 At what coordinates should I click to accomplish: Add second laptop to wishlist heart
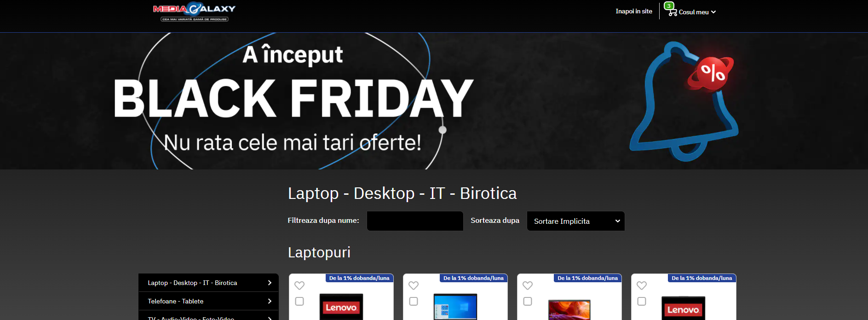414,285
